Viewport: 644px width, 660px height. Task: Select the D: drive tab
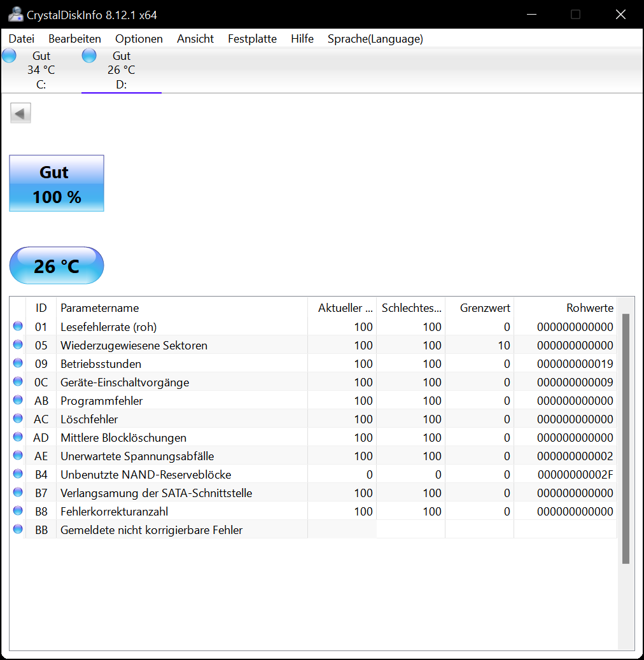pyautogui.click(x=121, y=70)
